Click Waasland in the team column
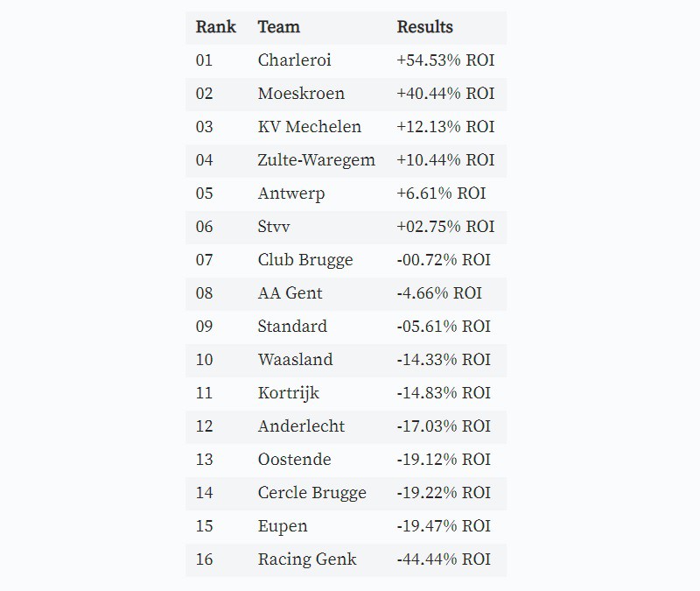 [x=295, y=360]
